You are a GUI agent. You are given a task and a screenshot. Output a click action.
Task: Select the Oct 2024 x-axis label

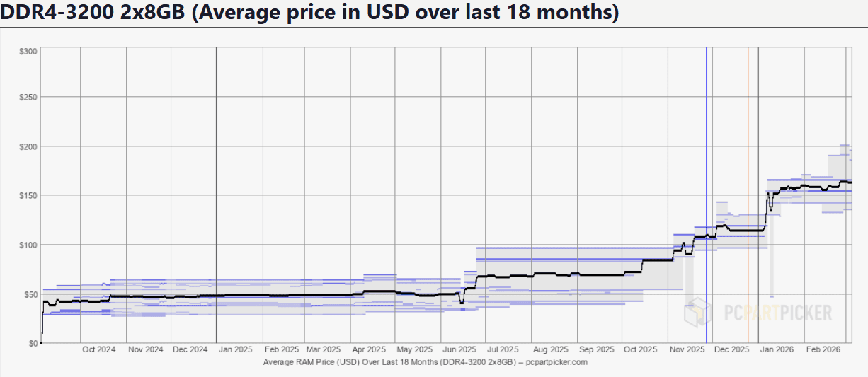98,349
